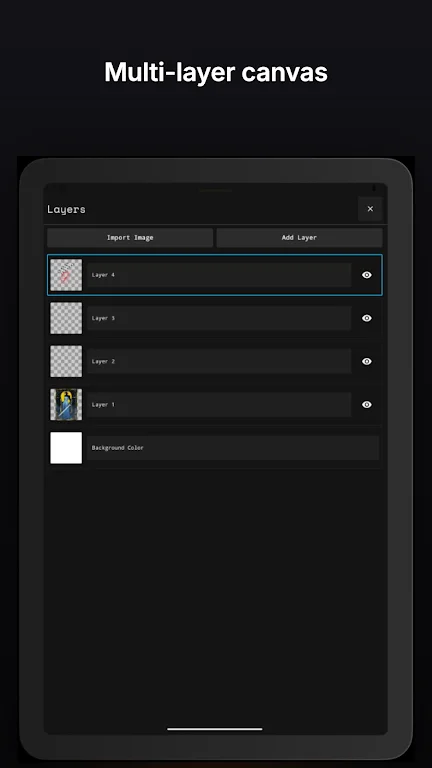Click the Background Color label row
Viewport: 432px width, 768px height.
tap(233, 448)
